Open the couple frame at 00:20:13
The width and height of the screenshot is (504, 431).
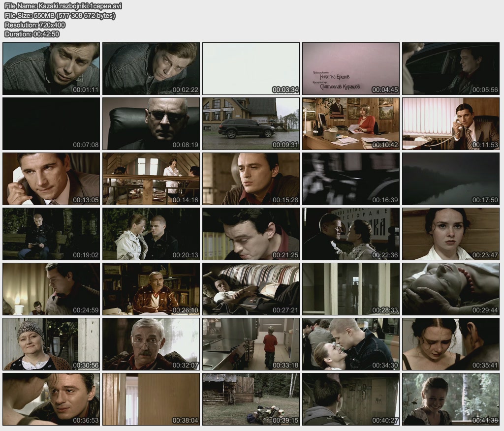pos(151,234)
